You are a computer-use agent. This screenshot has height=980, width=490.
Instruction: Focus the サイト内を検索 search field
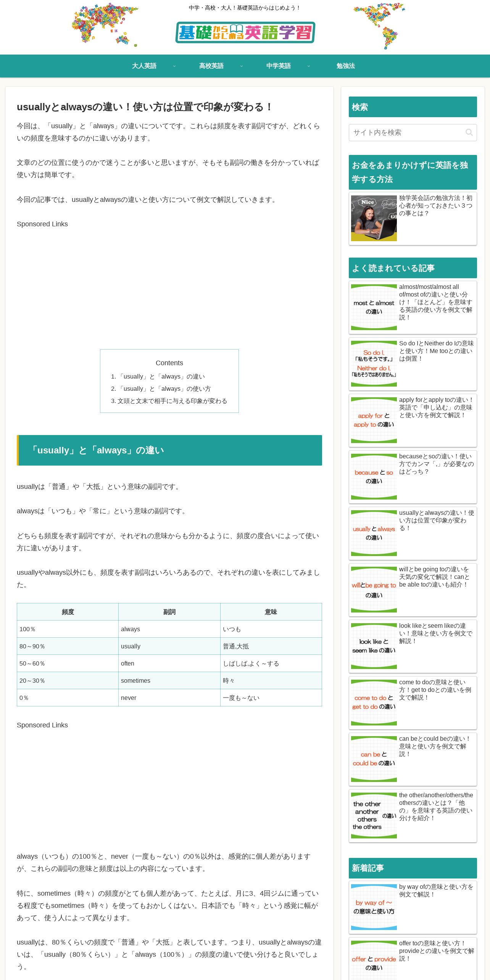coord(413,132)
